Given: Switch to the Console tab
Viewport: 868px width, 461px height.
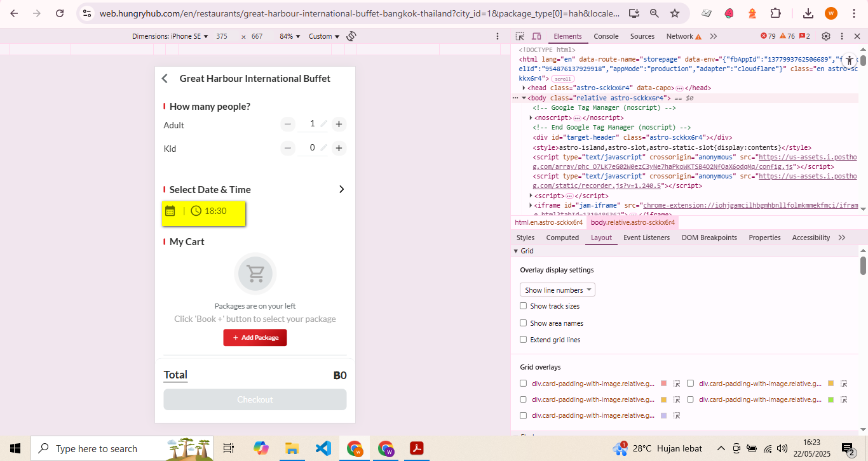Looking at the screenshot, I should coord(606,36).
